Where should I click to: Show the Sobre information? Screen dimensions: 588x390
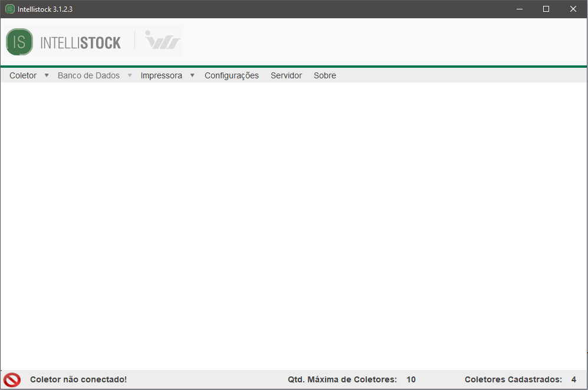click(x=325, y=75)
